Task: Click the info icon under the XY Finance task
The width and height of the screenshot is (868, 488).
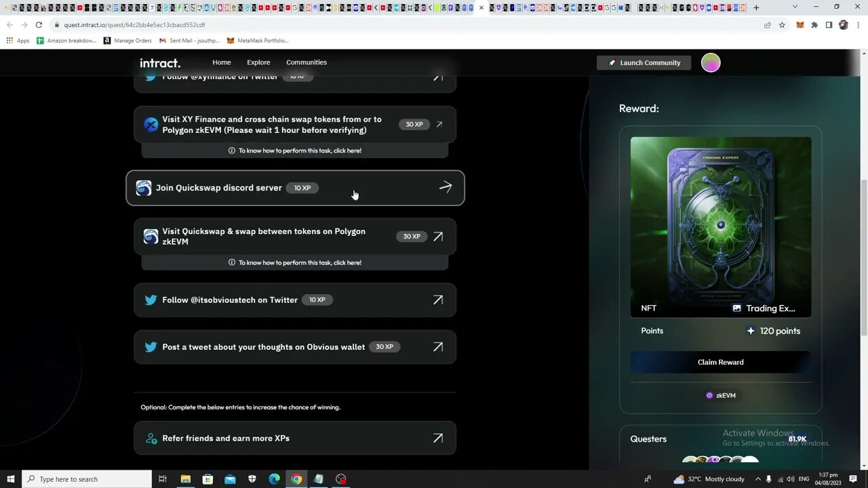Action: tap(232, 150)
